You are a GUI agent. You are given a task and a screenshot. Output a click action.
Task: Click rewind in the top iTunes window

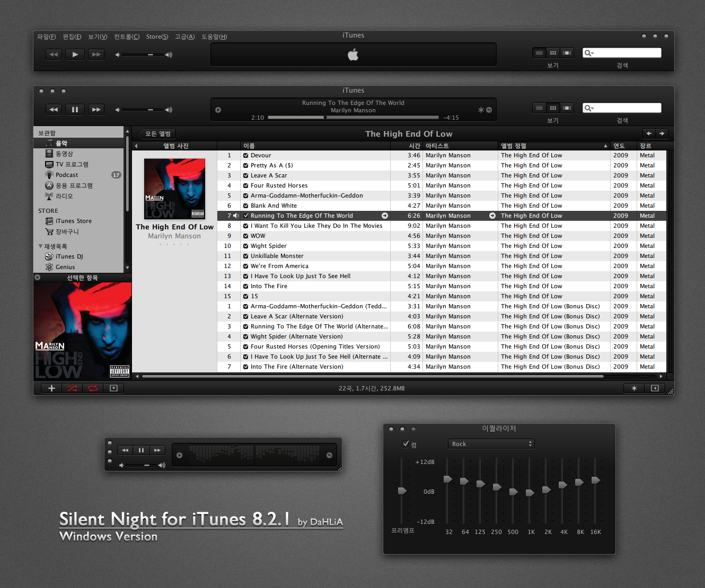[53, 55]
